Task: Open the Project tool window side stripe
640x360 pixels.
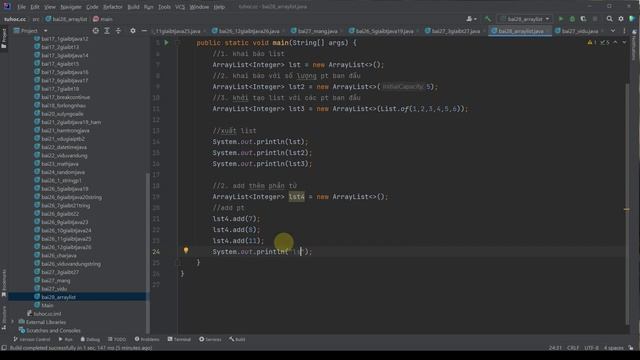Action: pos(4,38)
